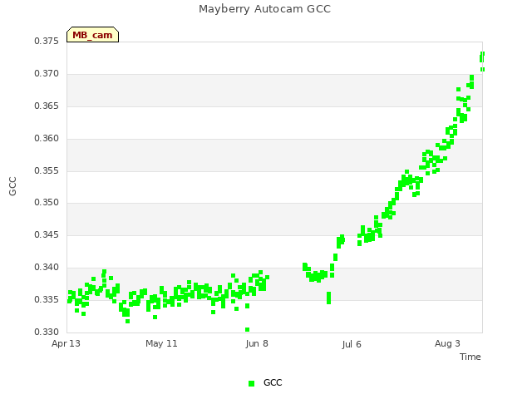This screenshot has height=399, width=532.
Task: Click the 0.340 y-axis value
Action: [x=47, y=268]
